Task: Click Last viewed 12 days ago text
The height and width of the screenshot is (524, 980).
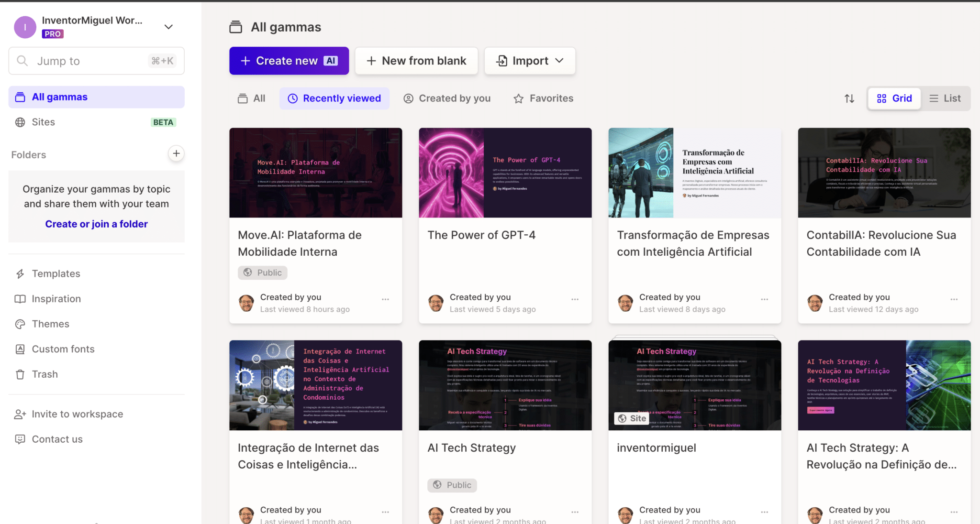Action: (x=873, y=309)
